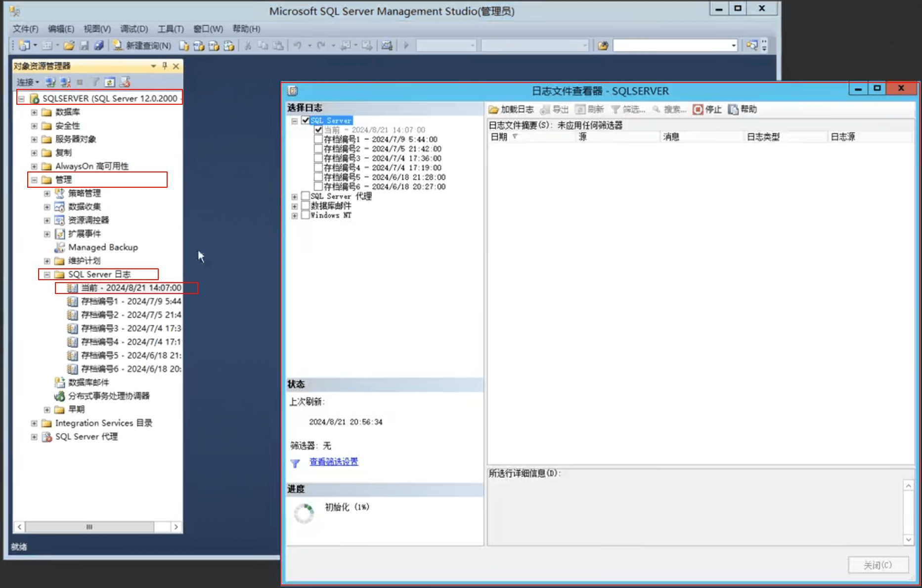
Task: Uncheck the SQL Server log checkbox
Action: pos(306,120)
